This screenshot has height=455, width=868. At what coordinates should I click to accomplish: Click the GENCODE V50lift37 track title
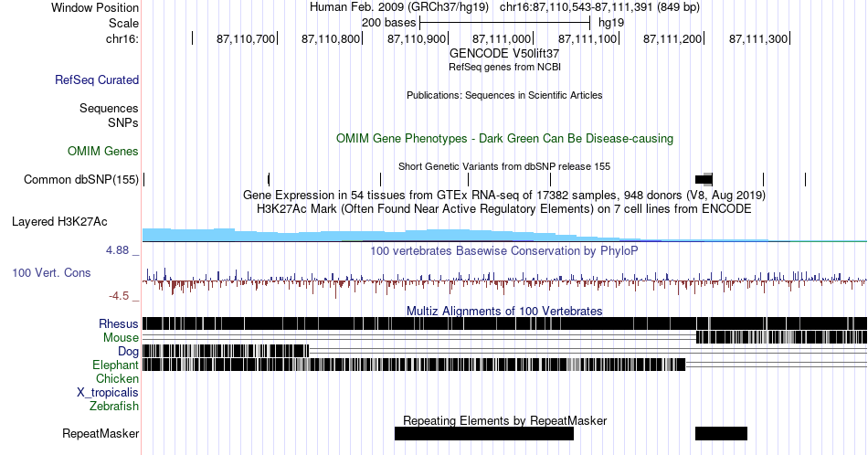tap(504, 54)
